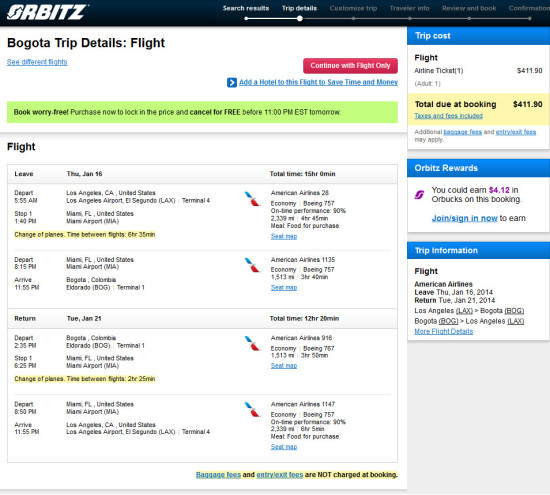The height and width of the screenshot is (495, 550).
Task: Click American Airlines logo for flight 1135
Action: click(x=252, y=265)
